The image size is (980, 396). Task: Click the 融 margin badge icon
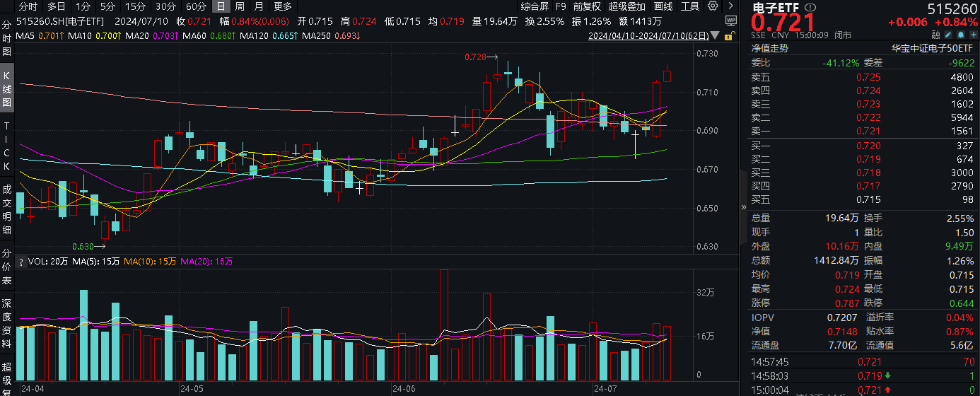(x=935, y=35)
